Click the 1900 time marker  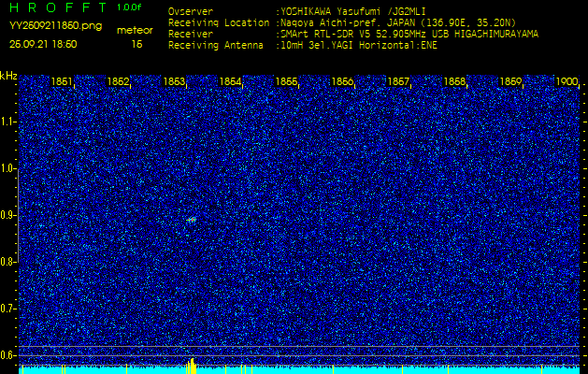(x=566, y=81)
